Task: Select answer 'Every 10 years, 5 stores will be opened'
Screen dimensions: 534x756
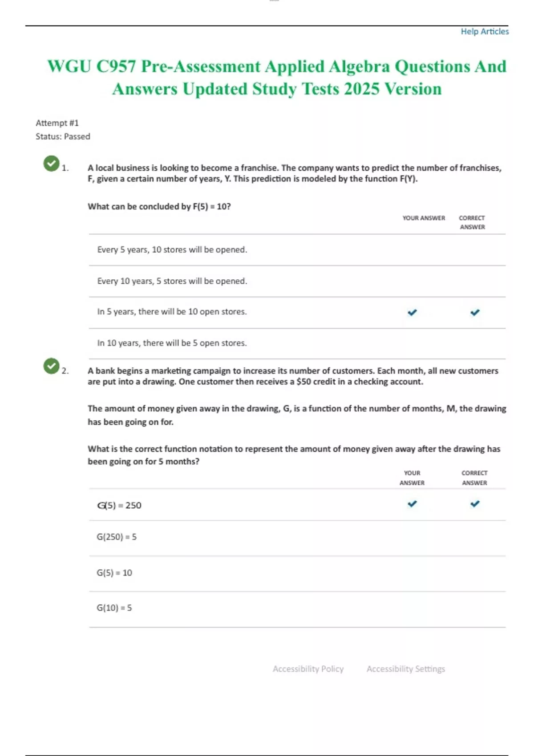Action: click(x=172, y=281)
